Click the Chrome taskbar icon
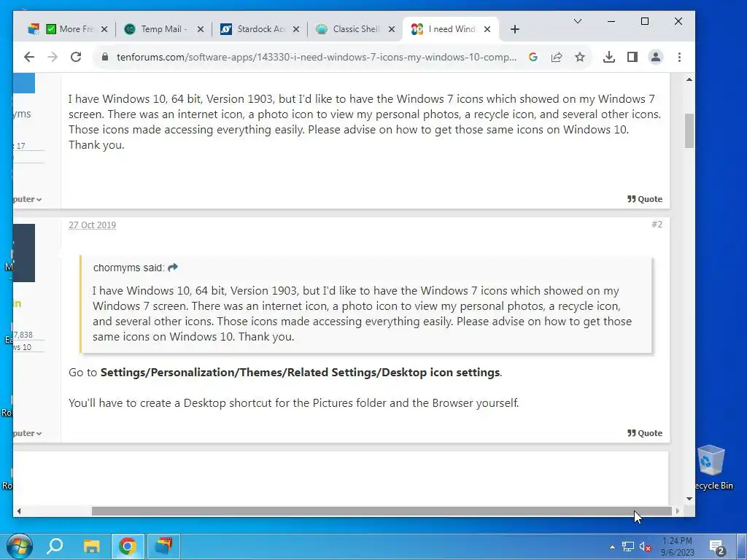Image resolution: width=747 pixels, height=560 pixels. tap(127, 545)
